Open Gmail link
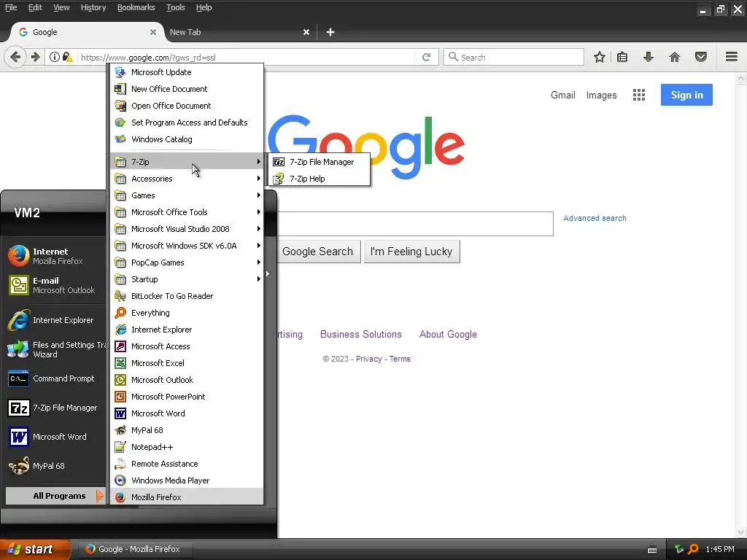The image size is (747, 560). pos(562,95)
